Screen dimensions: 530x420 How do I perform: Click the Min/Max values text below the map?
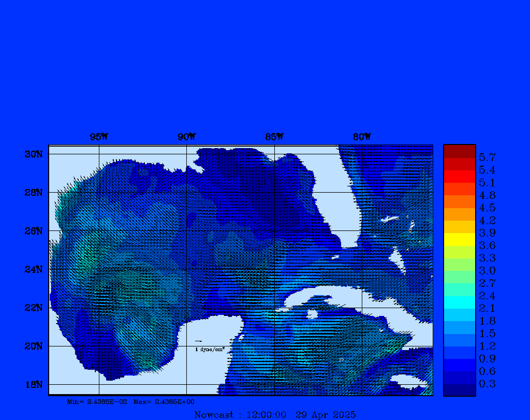pyautogui.click(x=131, y=401)
